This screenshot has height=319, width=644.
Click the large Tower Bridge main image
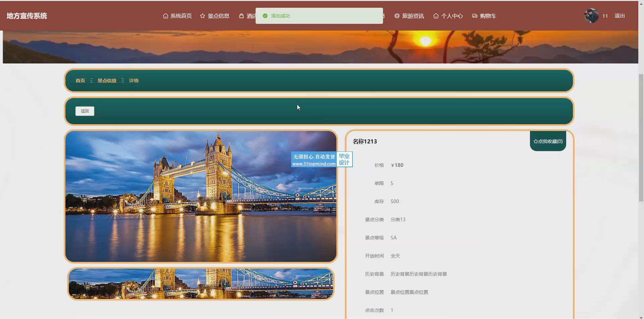click(x=201, y=196)
